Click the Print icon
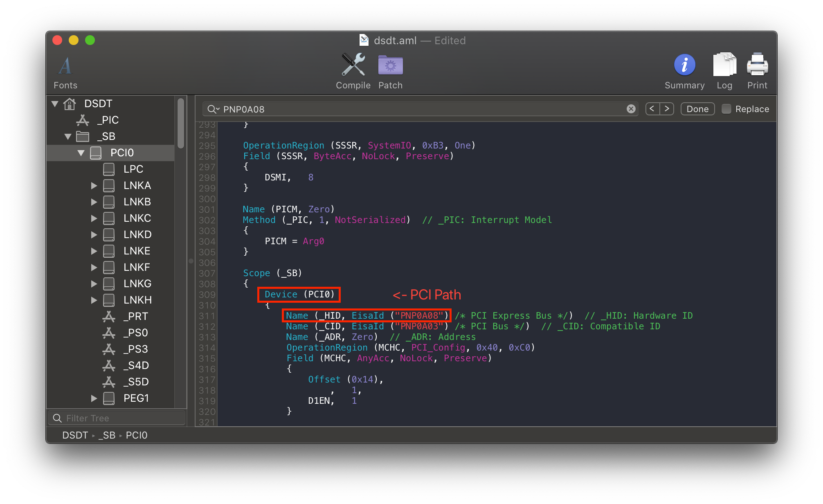 tap(757, 65)
